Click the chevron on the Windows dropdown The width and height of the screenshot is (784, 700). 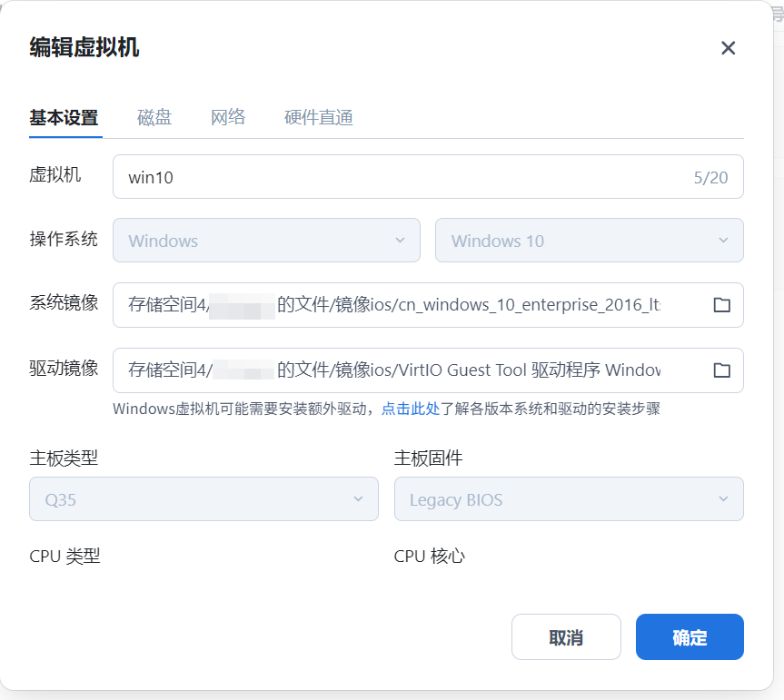(x=400, y=241)
